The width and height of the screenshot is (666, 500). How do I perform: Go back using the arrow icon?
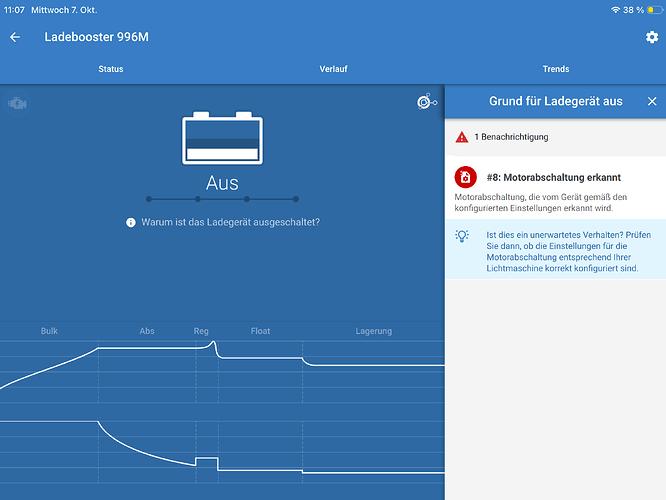pyautogui.click(x=15, y=37)
